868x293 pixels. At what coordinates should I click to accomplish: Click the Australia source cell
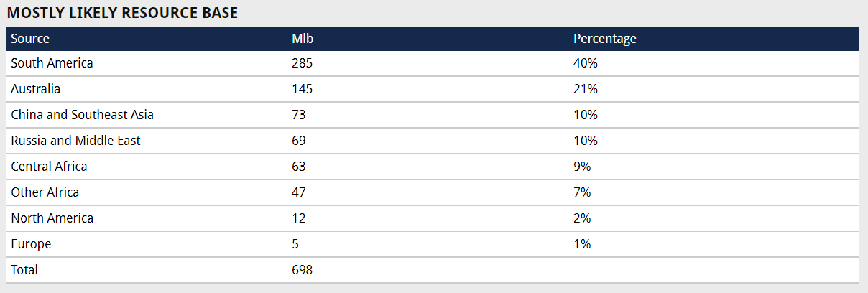click(x=36, y=89)
